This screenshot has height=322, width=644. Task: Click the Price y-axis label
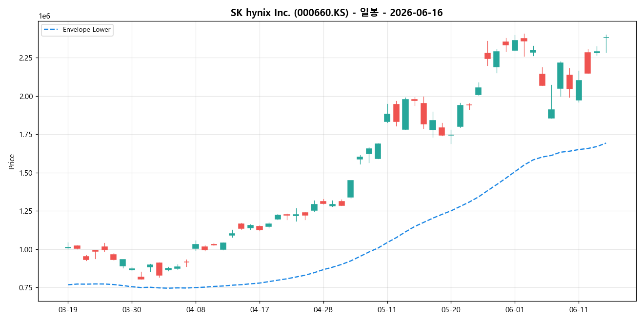point(12,161)
